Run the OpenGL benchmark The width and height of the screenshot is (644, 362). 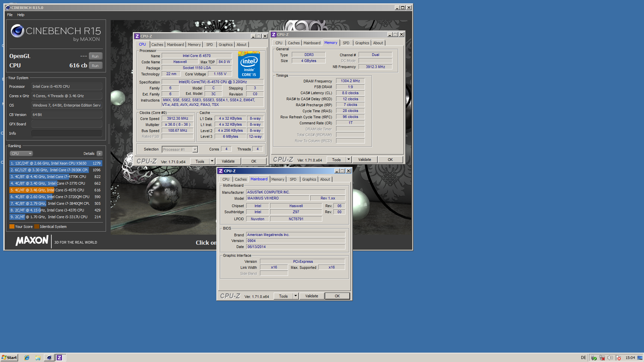pos(95,56)
